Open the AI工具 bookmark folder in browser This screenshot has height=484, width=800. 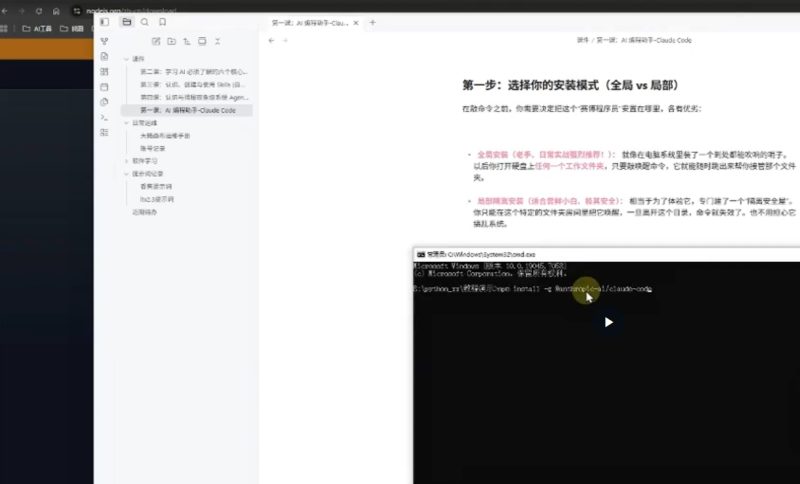(37, 29)
